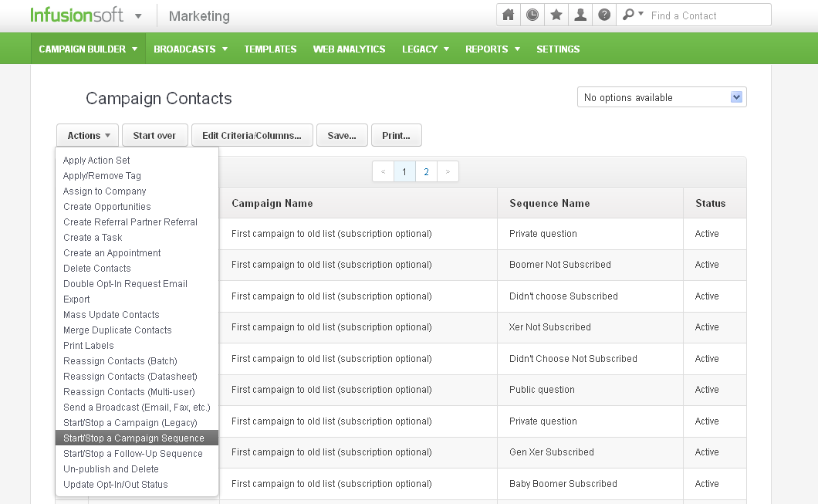Click the favorites star icon
This screenshot has height=504, width=818.
(x=556, y=15)
